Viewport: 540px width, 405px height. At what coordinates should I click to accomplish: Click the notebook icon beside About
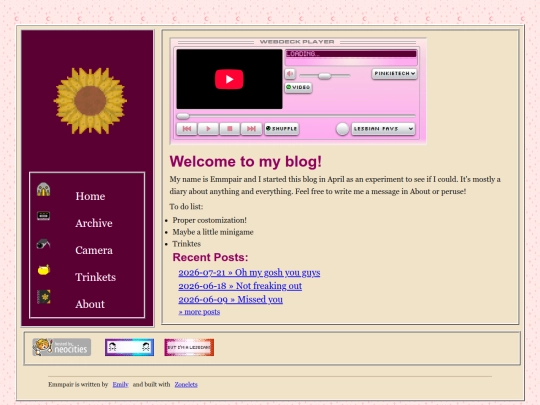click(x=44, y=297)
